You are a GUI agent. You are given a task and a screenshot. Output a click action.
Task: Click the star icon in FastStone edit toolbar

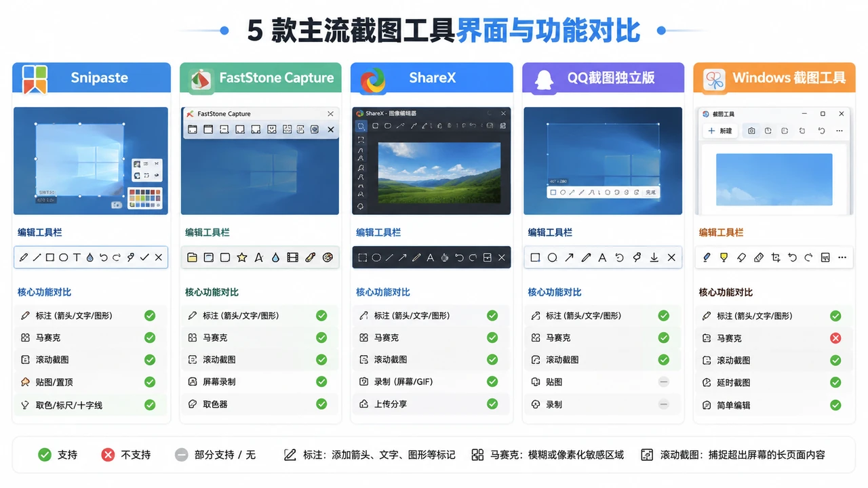[x=243, y=258]
